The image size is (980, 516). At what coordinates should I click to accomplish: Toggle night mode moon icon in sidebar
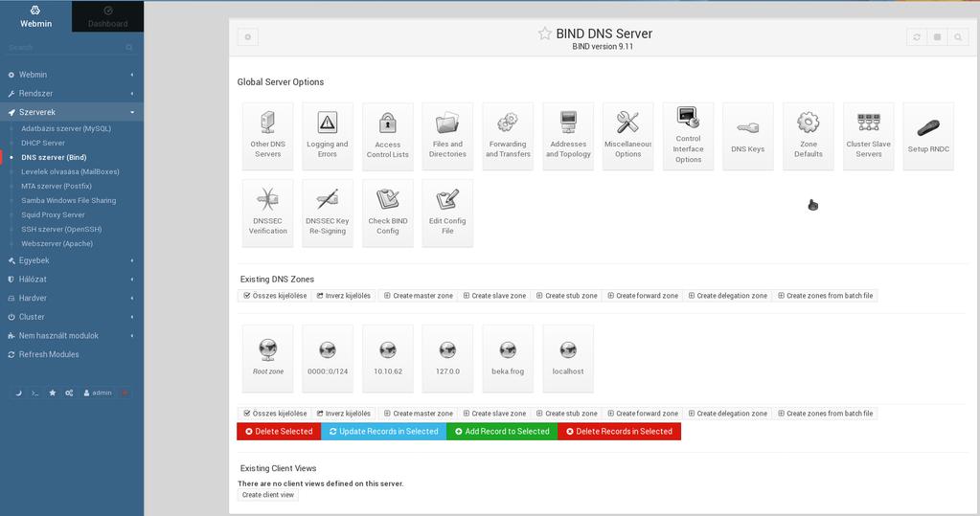tap(18, 393)
